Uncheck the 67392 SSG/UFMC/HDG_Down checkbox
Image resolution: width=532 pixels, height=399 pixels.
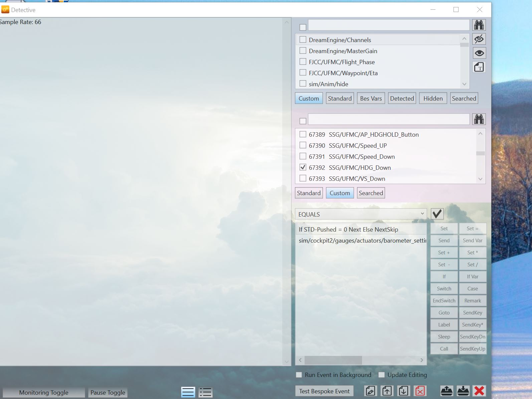tap(303, 167)
